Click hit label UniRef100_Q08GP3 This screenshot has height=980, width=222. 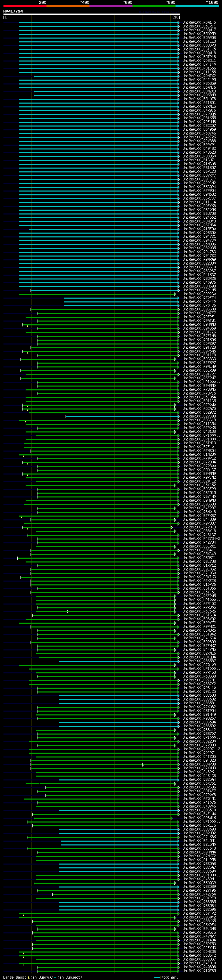point(199,45)
